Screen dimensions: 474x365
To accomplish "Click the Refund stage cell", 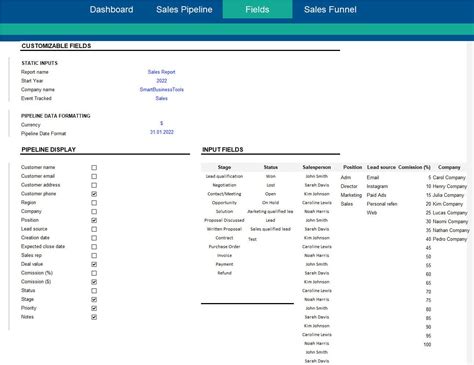I will [224, 273].
